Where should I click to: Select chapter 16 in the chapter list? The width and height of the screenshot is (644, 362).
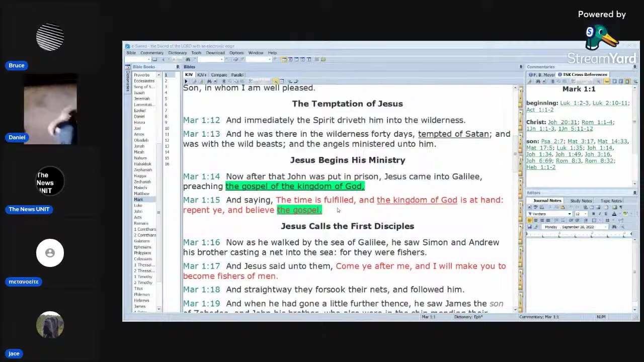(167, 164)
